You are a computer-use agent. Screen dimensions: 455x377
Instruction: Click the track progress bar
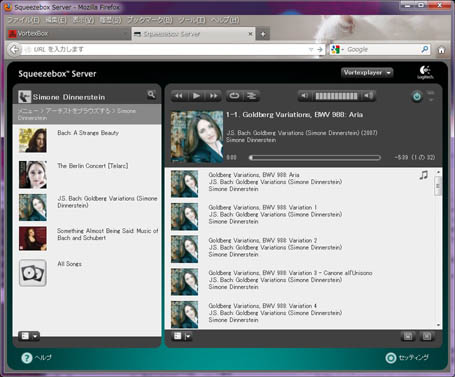tap(315, 158)
